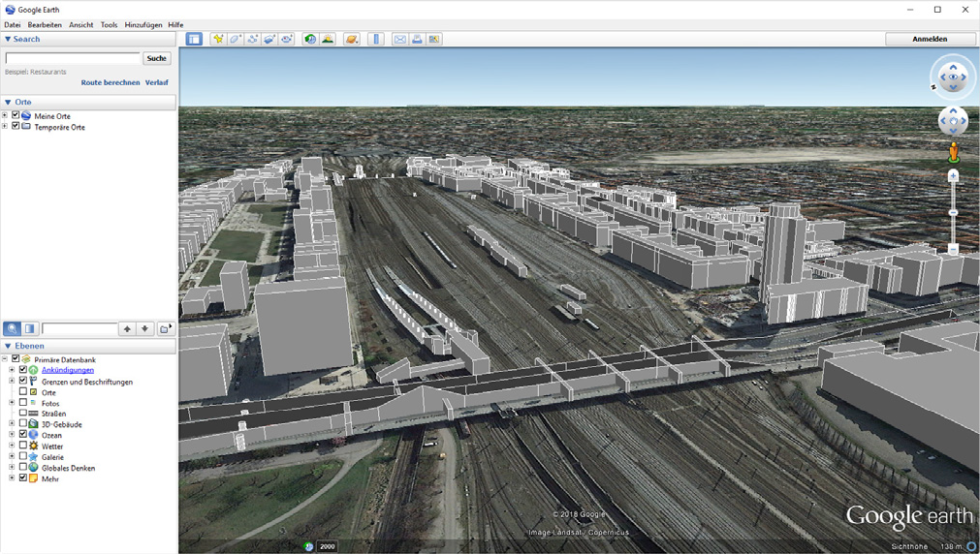Image resolution: width=980 pixels, height=554 pixels.
Task: Open the Ansicht menu
Action: [81, 25]
